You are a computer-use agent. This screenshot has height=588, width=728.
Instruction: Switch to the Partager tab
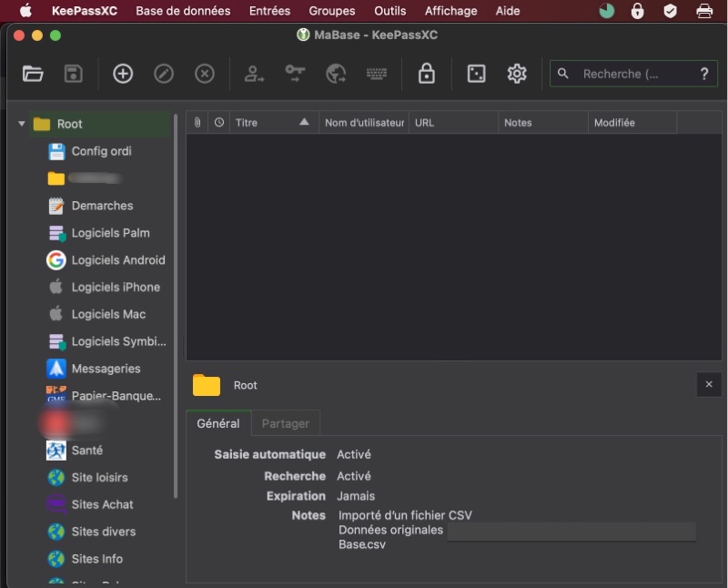pyautogui.click(x=286, y=423)
